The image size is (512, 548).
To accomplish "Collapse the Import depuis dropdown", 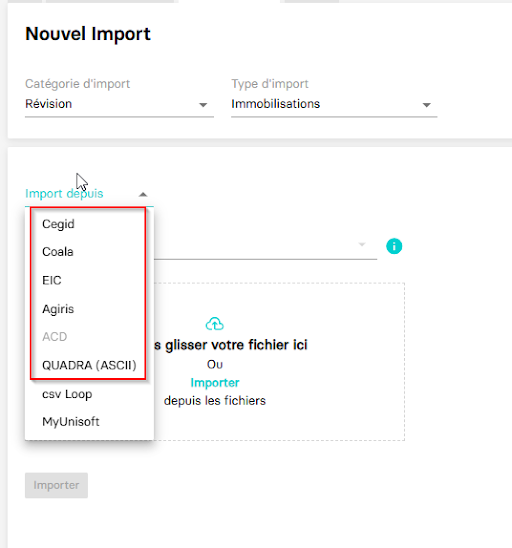I will pyautogui.click(x=143, y=194).
